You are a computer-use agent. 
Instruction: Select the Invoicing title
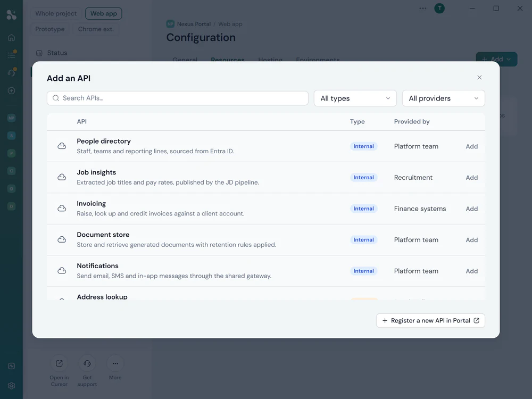(92, 204)
